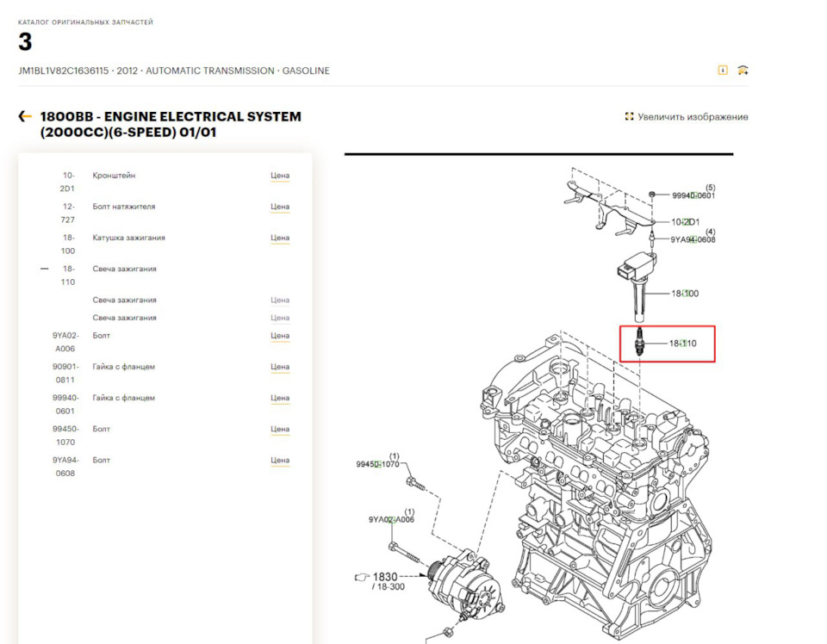The width and height of the screenshot is (827, 644).
Task: Click Цена for Болт натяжителя row
Action: (x=280, y=206)
